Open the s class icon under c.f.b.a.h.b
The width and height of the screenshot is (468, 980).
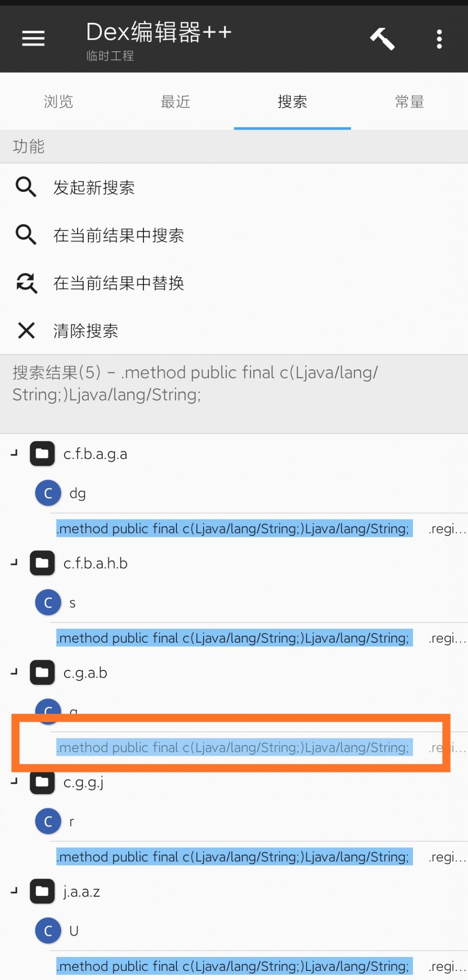pos(48,602)
